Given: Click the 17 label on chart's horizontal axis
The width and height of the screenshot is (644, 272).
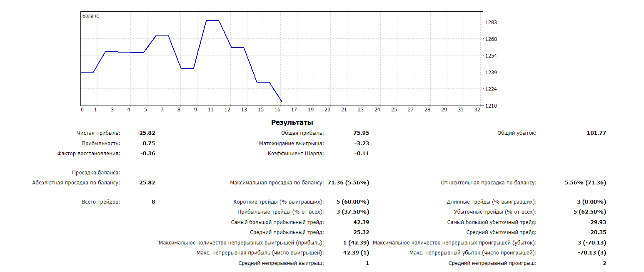Looking at the screenshot, I should [294, 110].
